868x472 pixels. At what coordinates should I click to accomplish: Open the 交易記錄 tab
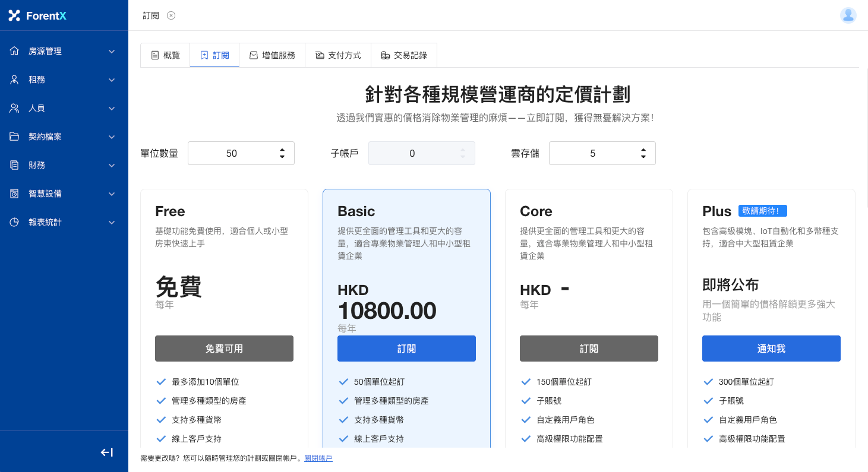tap(404, 55)
